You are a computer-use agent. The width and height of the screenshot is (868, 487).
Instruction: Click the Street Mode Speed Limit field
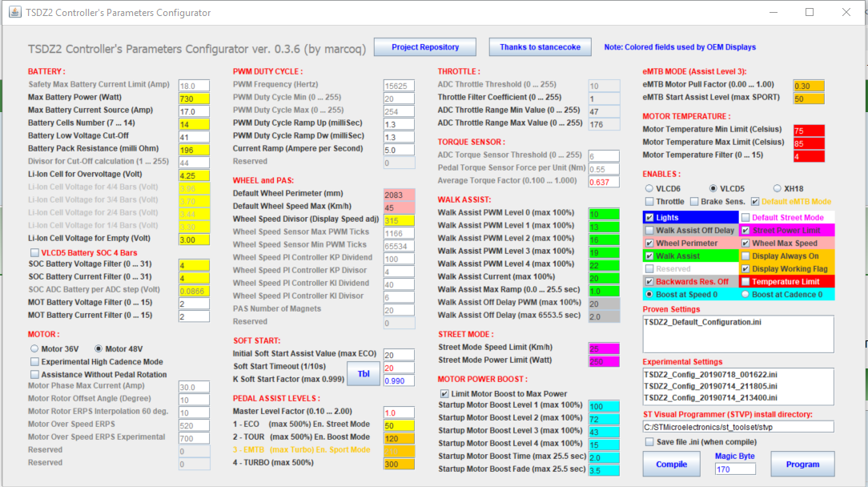(604, 349)
